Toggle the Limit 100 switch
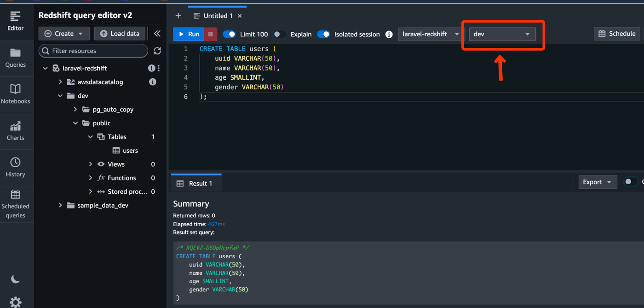The width and height of the screenshot is (644, 308). click(229, 34)
